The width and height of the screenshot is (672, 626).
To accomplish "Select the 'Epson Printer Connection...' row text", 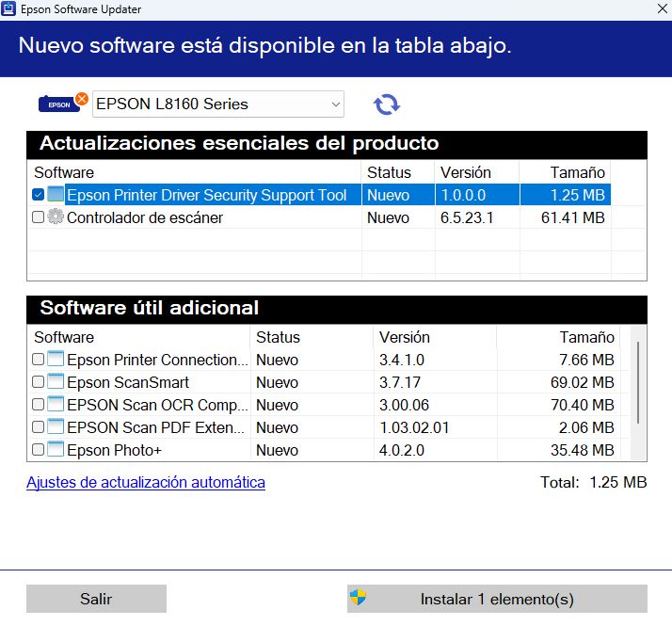I will [157, 360].
